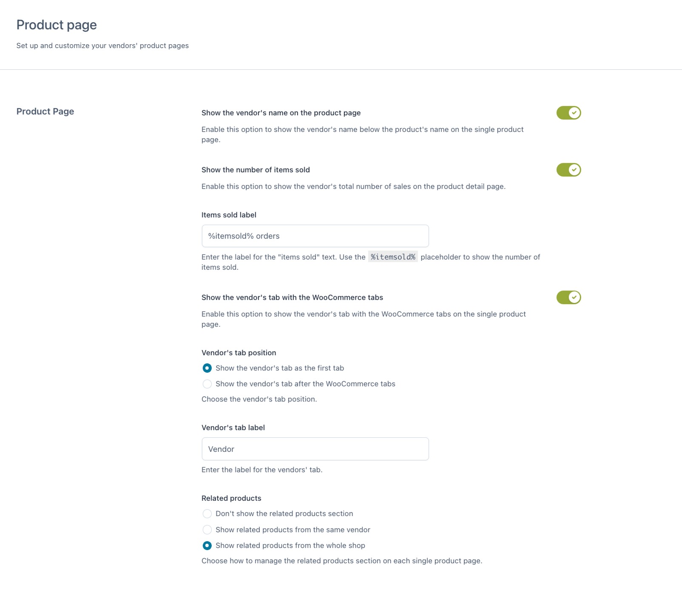The height and width of the screenshot is (616, 682).
Task: Click the "Related products" option heading
Action: tap(231, 498)
